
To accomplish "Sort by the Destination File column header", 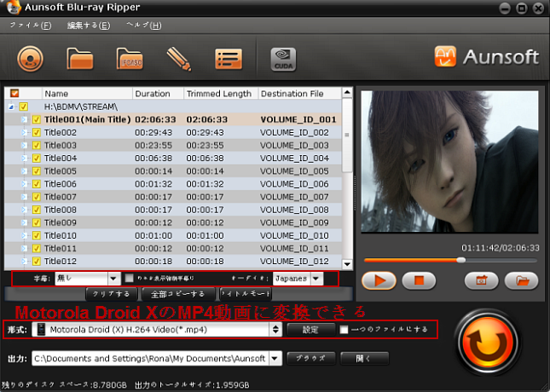I will (x=300, y=94).
